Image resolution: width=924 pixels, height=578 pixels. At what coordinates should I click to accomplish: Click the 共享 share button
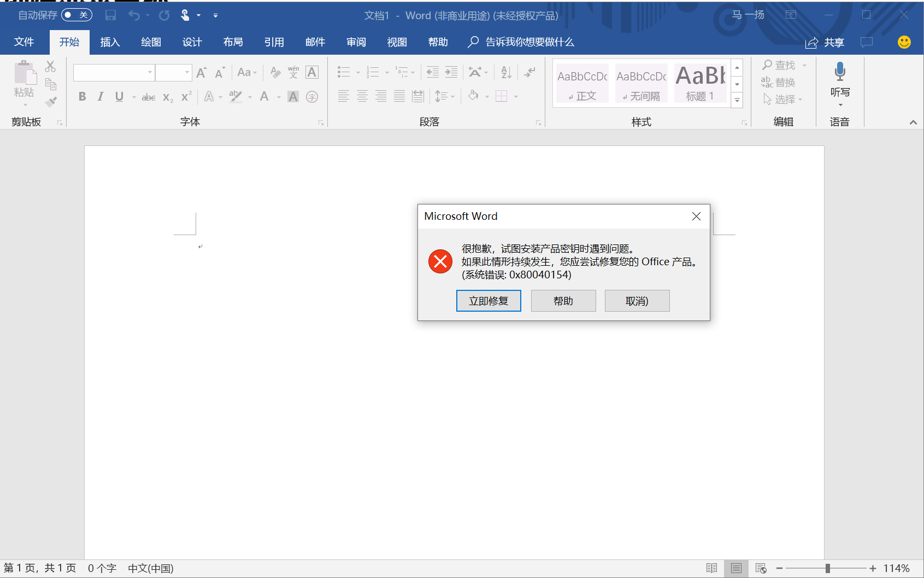coord(825,43)
